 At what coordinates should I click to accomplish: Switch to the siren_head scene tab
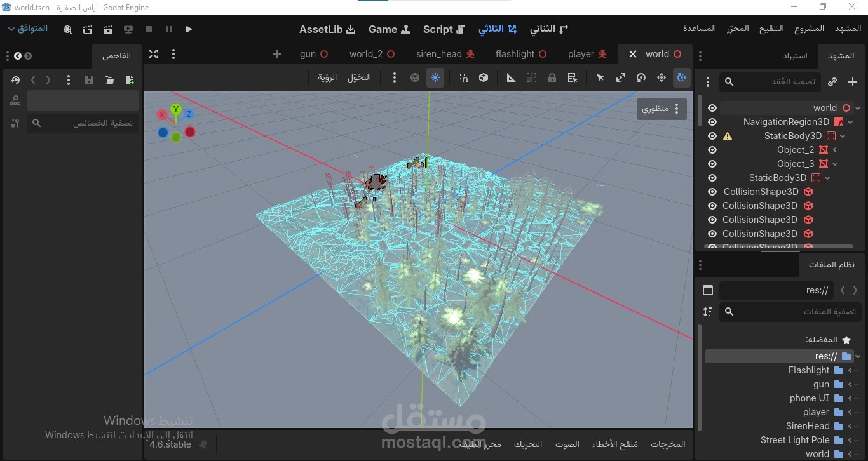pyautogui.click(x=445, y=54)
